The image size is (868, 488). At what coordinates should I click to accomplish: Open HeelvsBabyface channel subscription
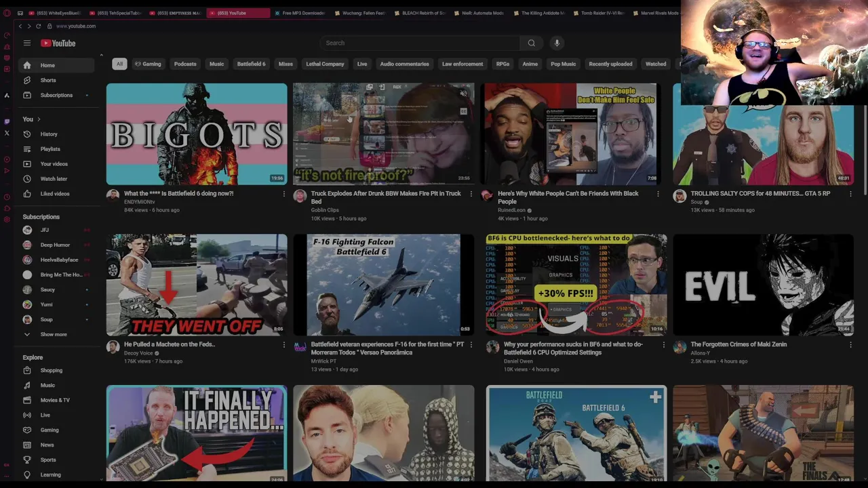pyautogui.click(x=58, y=260)
